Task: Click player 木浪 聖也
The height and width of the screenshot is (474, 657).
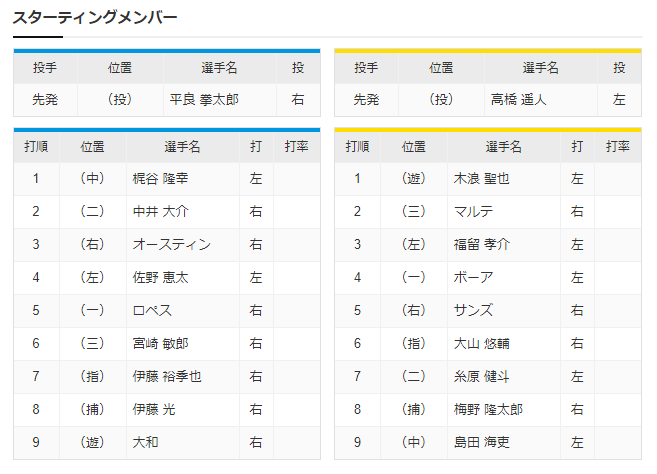Action: pyautogui.click(x=481, y=179)
